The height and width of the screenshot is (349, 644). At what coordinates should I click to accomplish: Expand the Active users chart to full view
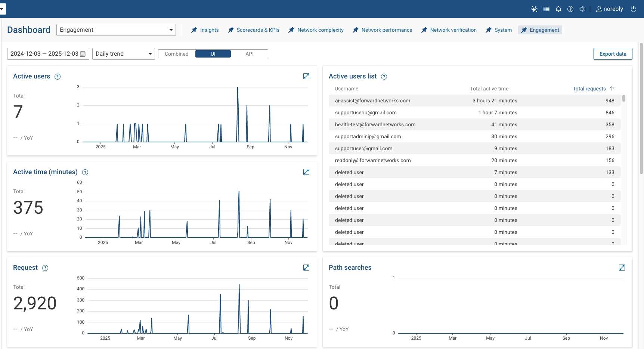(x=306, y=76)
